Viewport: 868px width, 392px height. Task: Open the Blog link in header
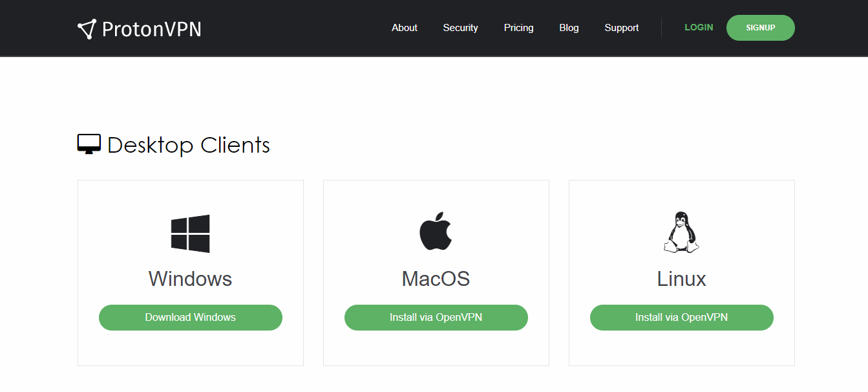coord(569,28)
